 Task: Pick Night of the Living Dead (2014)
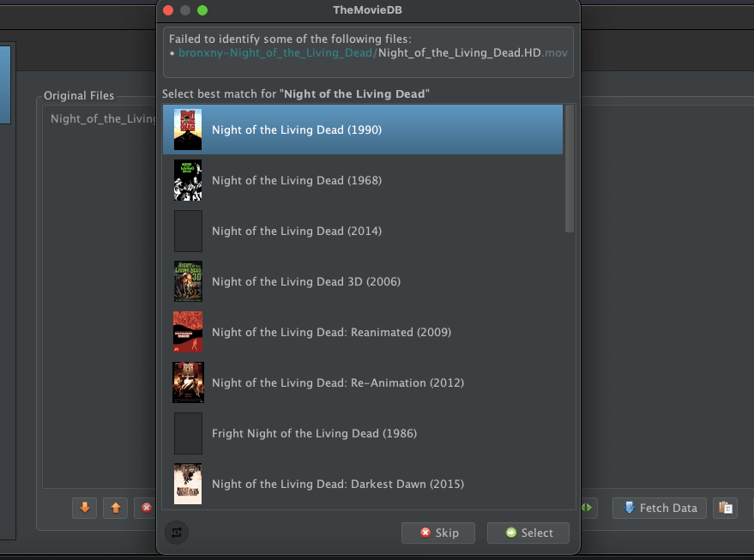click(363, 231)
